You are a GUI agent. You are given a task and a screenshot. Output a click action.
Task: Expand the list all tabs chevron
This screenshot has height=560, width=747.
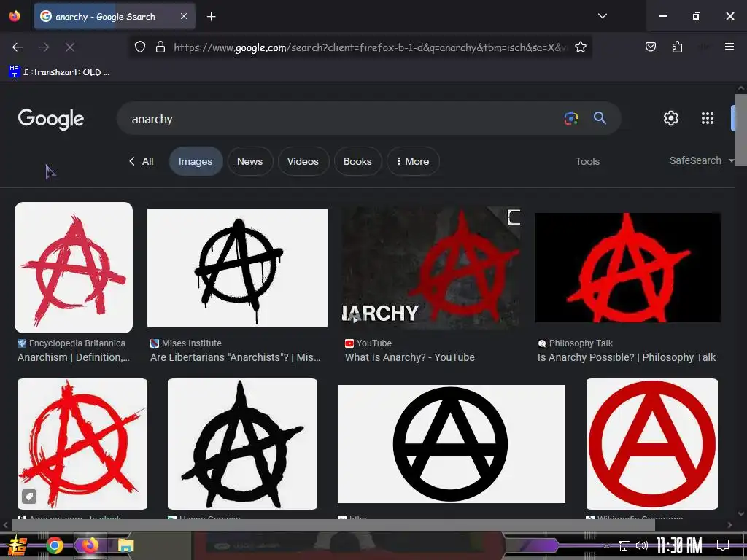pyautogui.click(x=602, y=16)
